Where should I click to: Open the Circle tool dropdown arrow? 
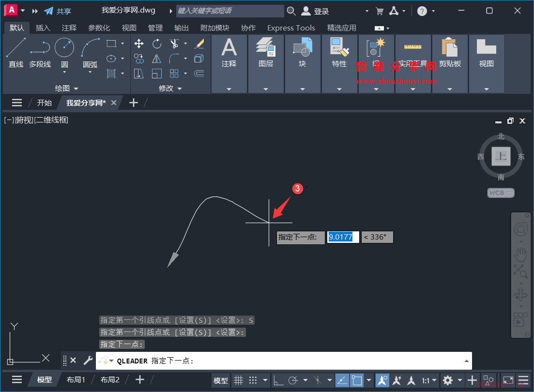[x=64, y=72]
